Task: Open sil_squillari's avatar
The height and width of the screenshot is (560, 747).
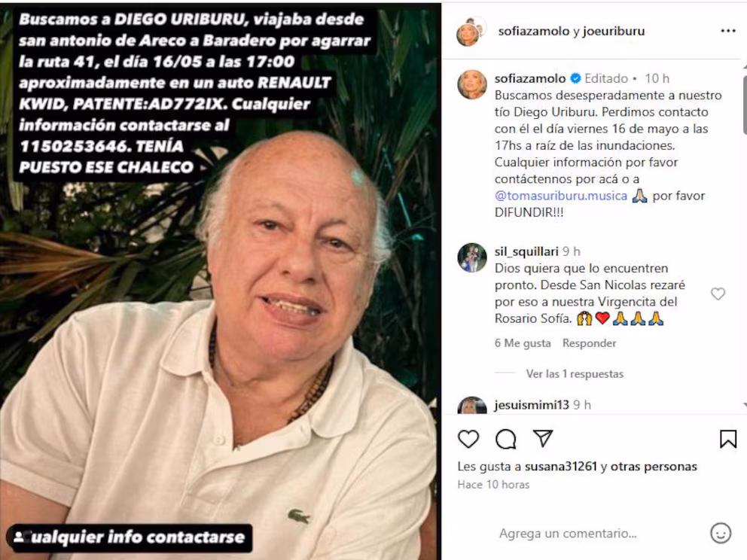Action: [x=471, y=257]
